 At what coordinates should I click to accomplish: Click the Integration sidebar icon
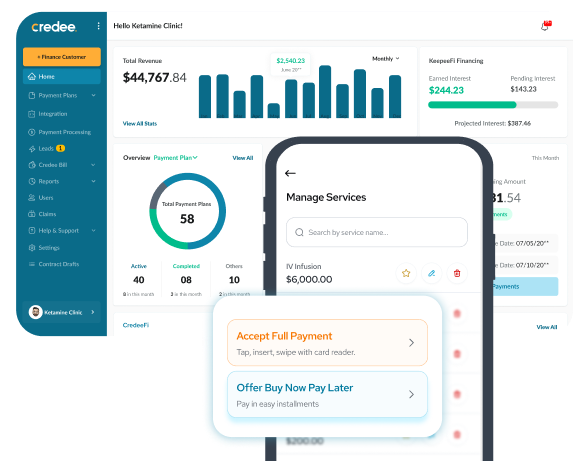click(32, 114)
